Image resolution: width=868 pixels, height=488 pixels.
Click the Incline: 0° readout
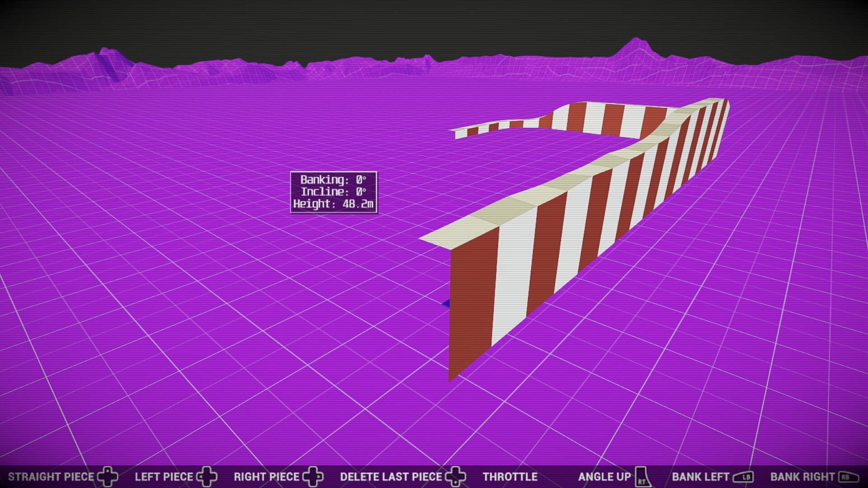333,192
